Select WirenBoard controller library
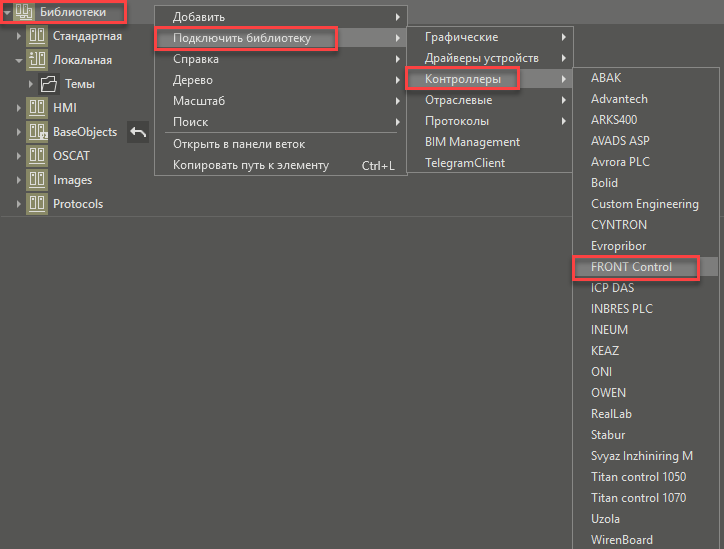Viewport: 724px width, 549px height. [646, 540]
